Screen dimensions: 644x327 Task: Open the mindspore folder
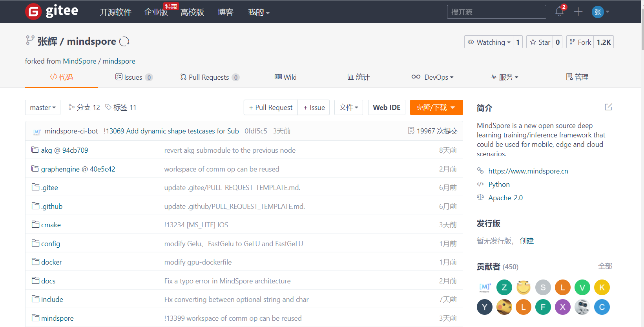click(57, 318)
